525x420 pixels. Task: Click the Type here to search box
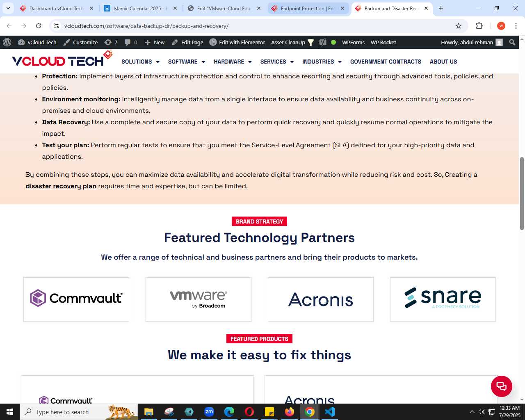tap(79, 412)
